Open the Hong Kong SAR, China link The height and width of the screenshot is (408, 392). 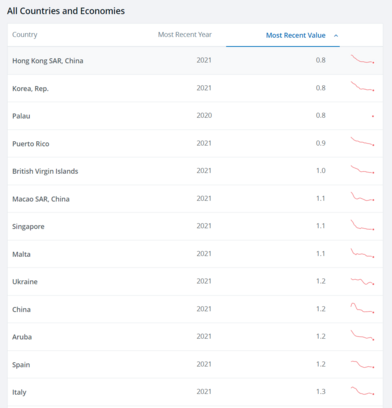coord(48,61)
